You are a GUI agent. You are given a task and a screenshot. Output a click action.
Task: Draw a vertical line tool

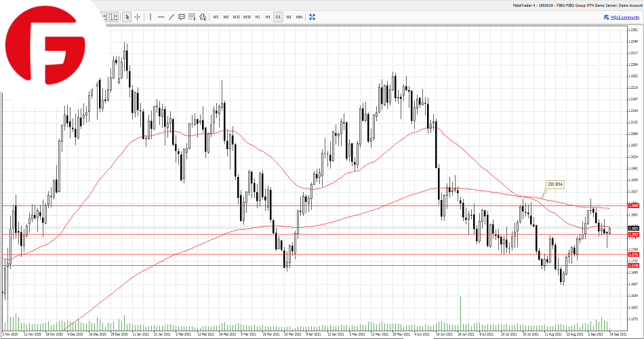pos(150,17)
